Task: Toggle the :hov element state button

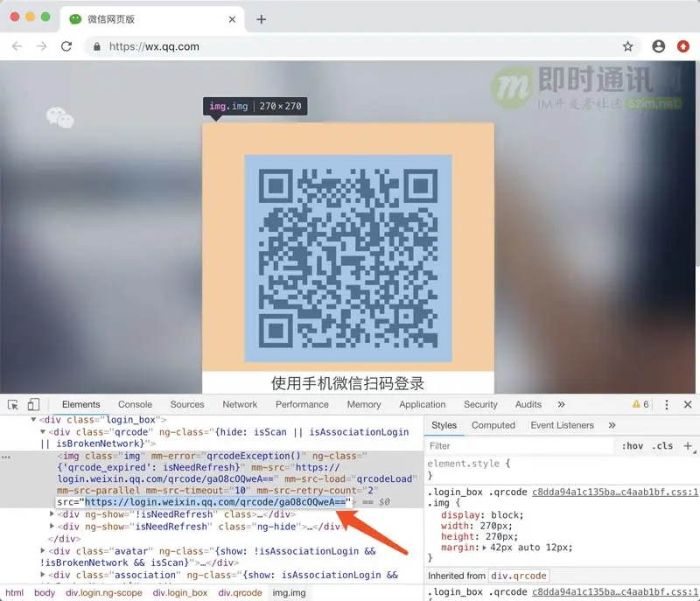Action: [632, 446]
